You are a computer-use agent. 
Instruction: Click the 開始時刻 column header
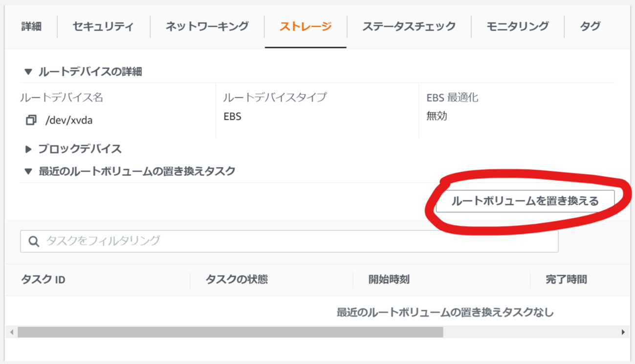coord(389,280)
